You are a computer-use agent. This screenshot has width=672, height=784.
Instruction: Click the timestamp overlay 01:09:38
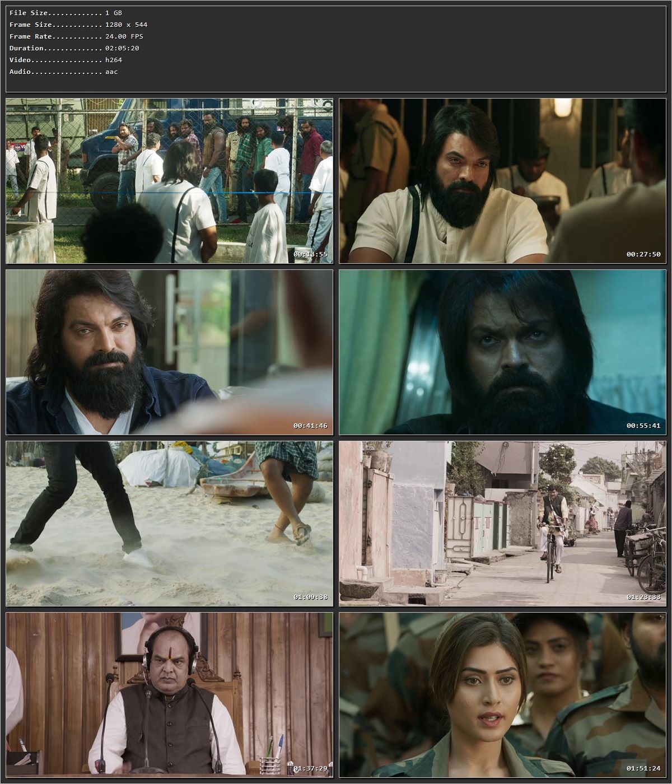point(310,596)
